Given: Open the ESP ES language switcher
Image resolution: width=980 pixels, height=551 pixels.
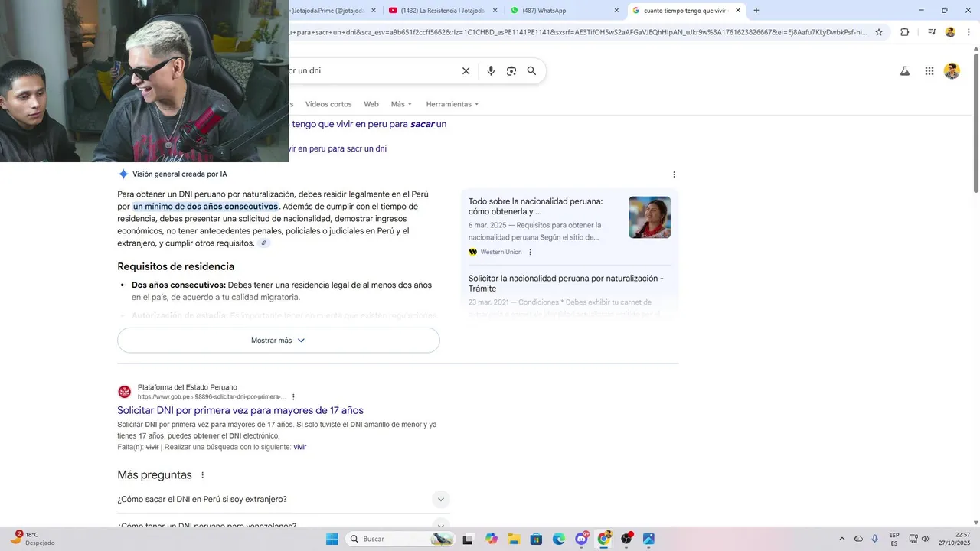Looking at the screenshot, I should pyautogui.click(x=894, y=539).
